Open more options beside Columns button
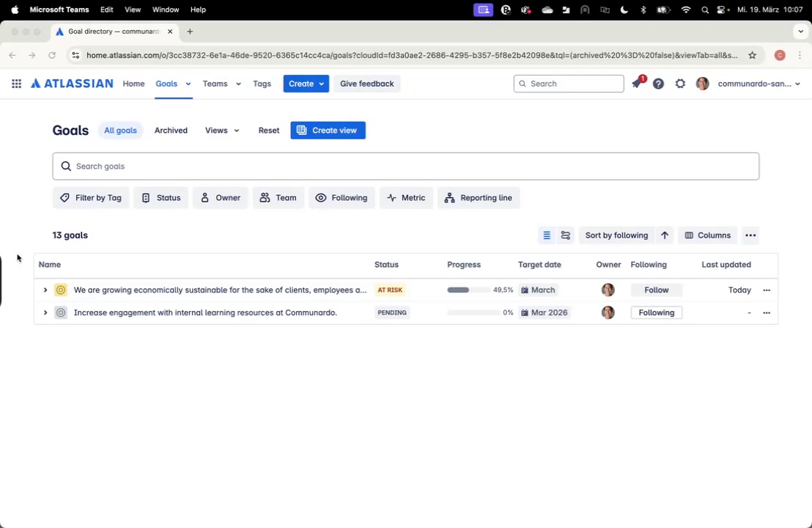Viewport: 812px width, 528px height. coord(750,235)
